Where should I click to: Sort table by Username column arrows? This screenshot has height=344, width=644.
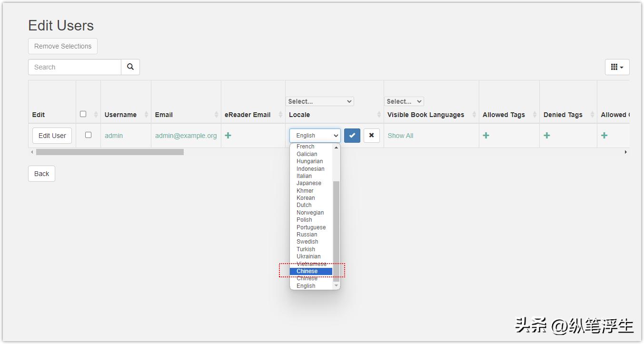tap(146, 115)
